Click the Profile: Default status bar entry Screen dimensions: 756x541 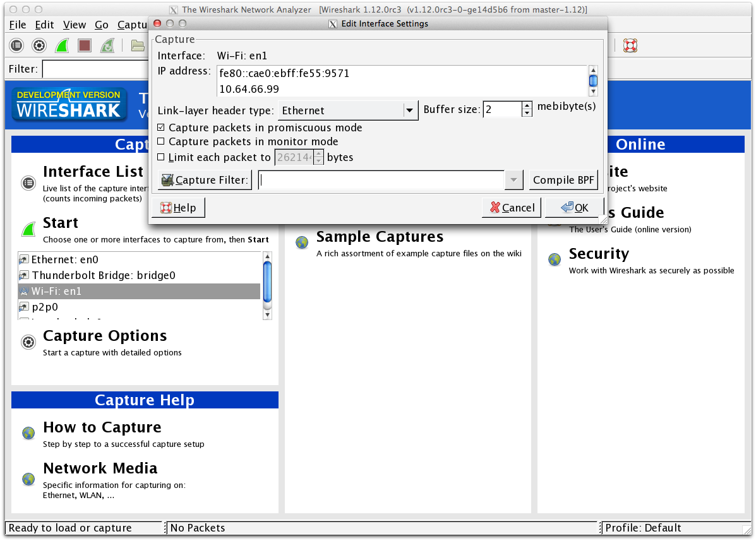pyautogui.click(x=643, y=528)
